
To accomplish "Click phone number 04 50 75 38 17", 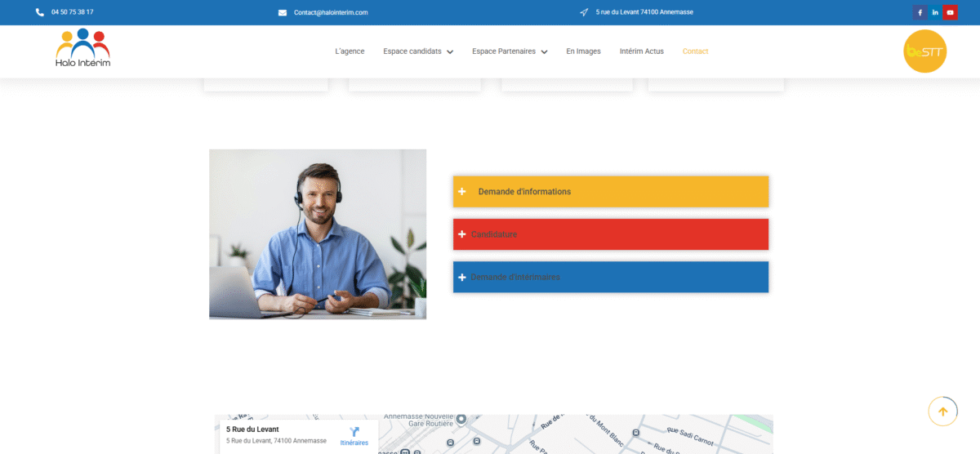I will pos(72,12).
